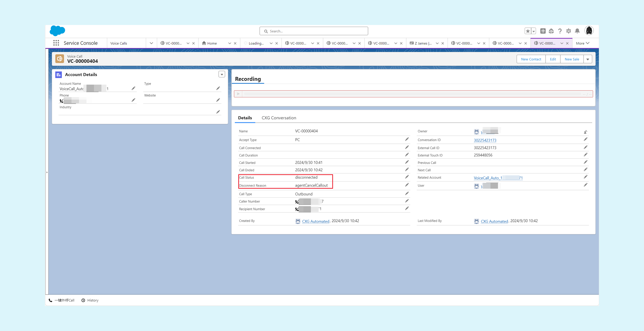Click the Edit button
644x331 pixels.
(553, 59)
